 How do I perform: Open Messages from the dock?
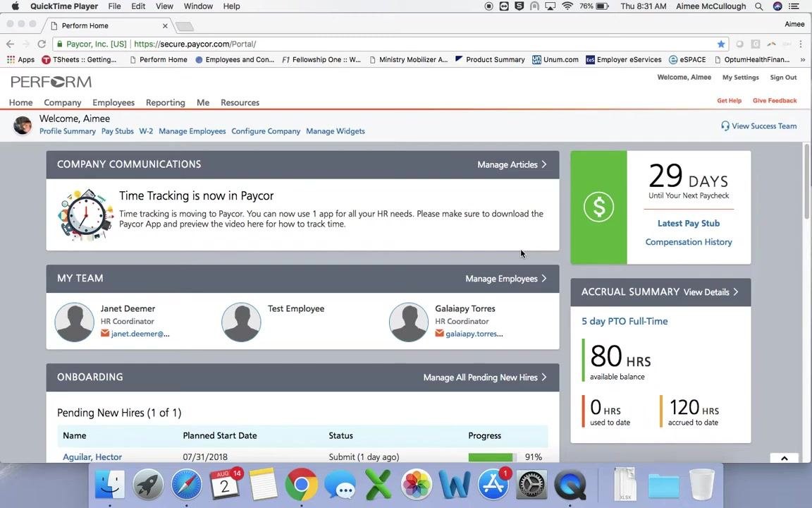340,485
